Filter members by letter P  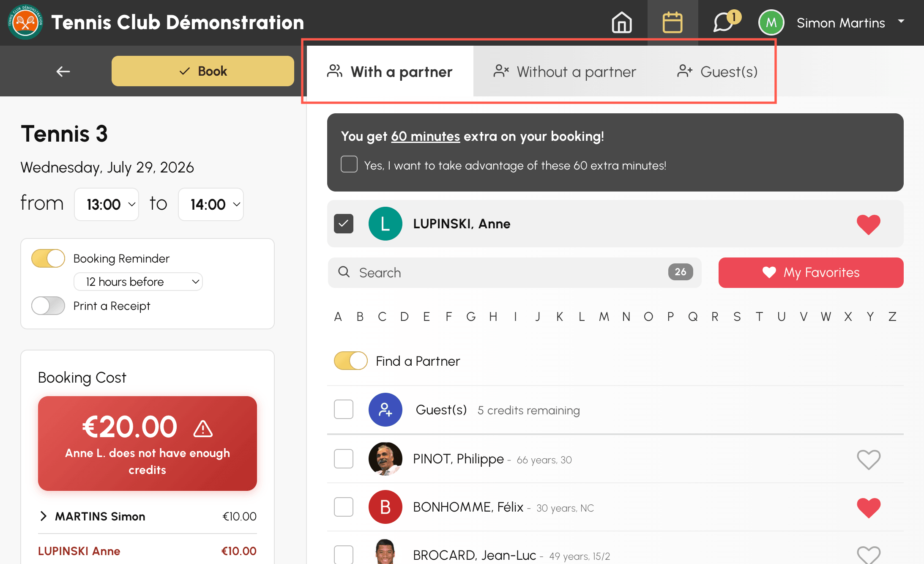[x=670, y=316]
